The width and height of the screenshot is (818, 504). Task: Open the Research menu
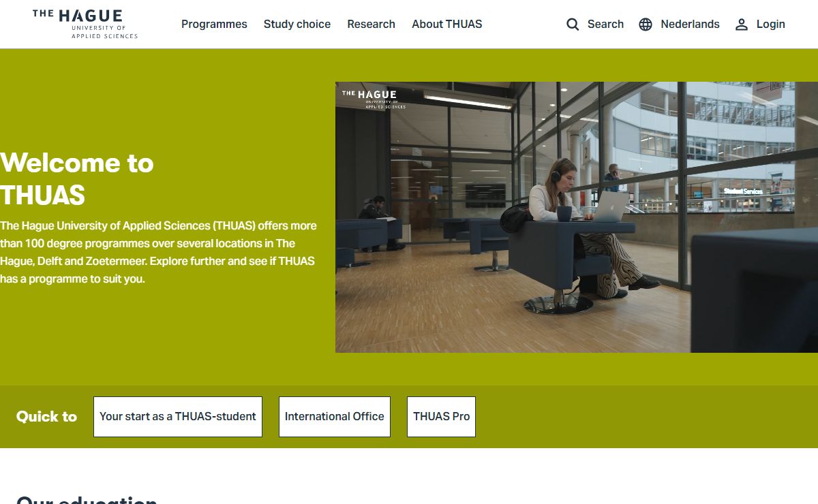tap(371, 24)
